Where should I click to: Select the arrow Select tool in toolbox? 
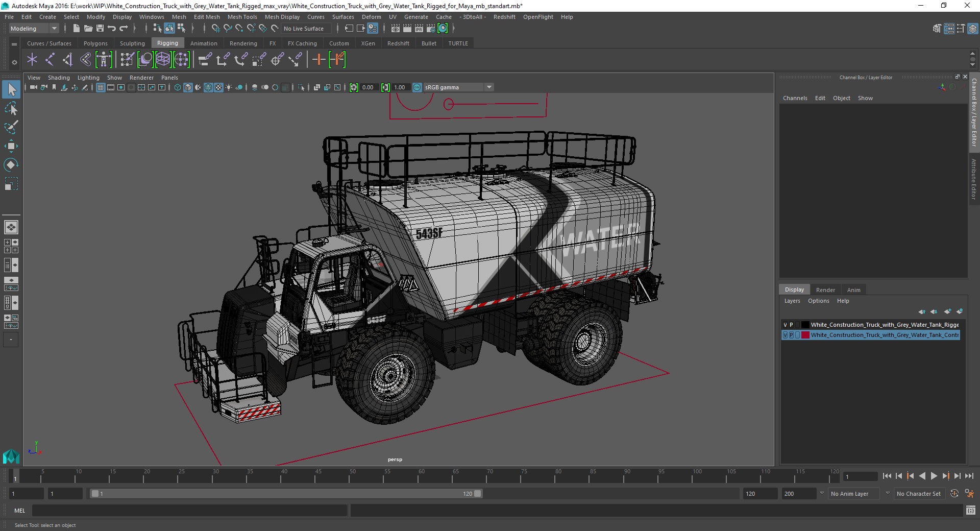pyautogui.click(x=11, y=90)
